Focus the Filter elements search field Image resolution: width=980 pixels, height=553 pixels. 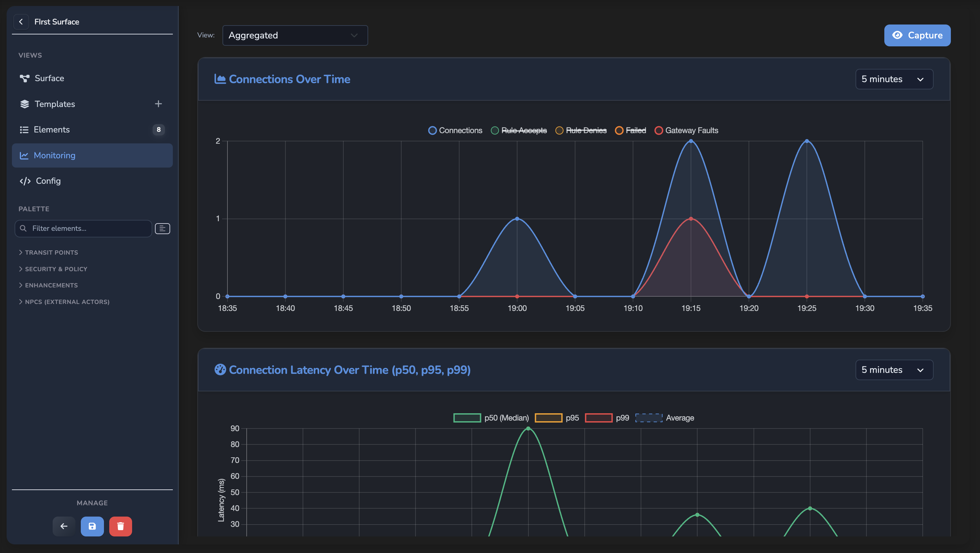pyautogui.click(x=83, y=228)
